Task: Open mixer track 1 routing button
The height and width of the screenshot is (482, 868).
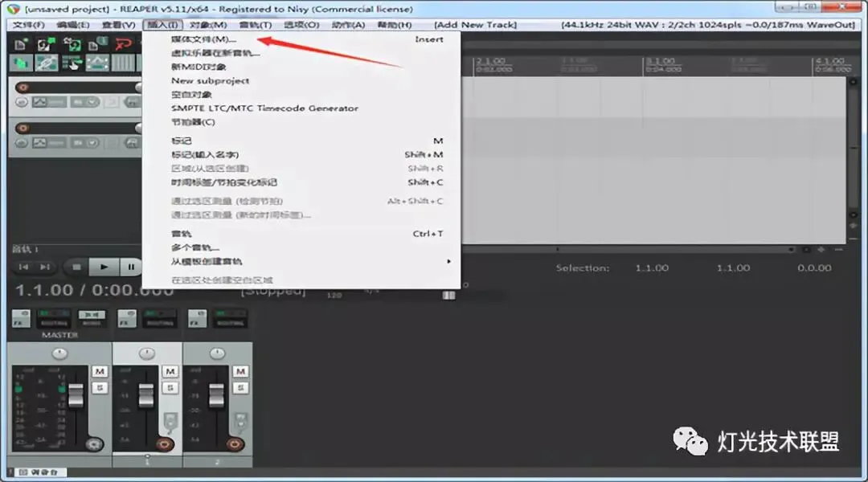Action: [x=161, y=319]
